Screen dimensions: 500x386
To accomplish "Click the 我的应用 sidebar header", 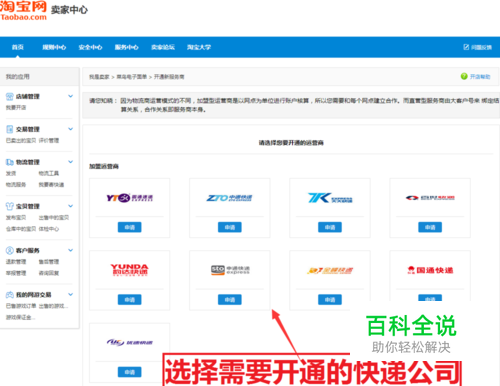I will click(x=17, y=77).
